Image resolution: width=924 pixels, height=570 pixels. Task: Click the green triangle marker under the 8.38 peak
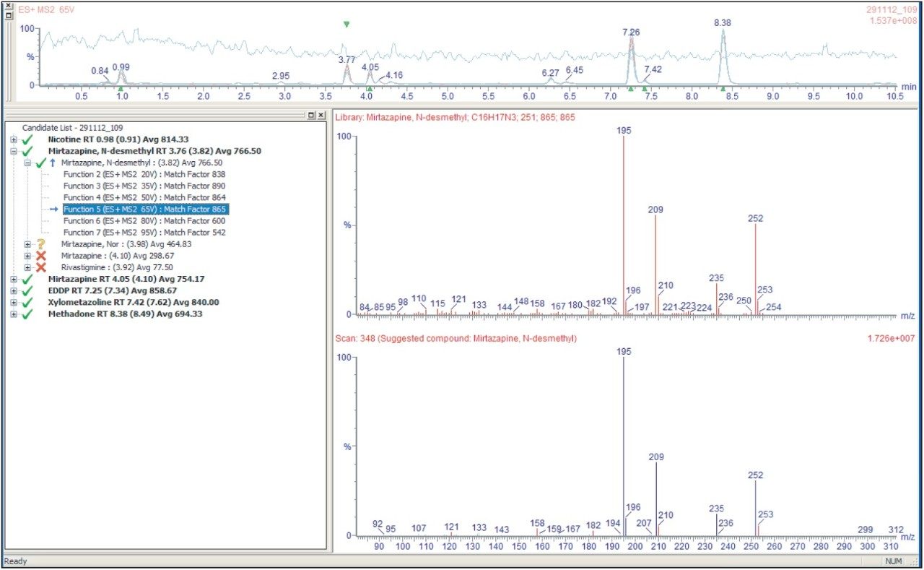pos(723,88)
